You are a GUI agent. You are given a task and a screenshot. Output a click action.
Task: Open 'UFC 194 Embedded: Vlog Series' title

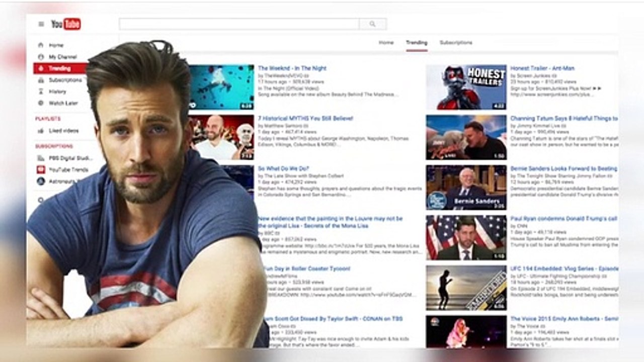[x=565, y=269]
